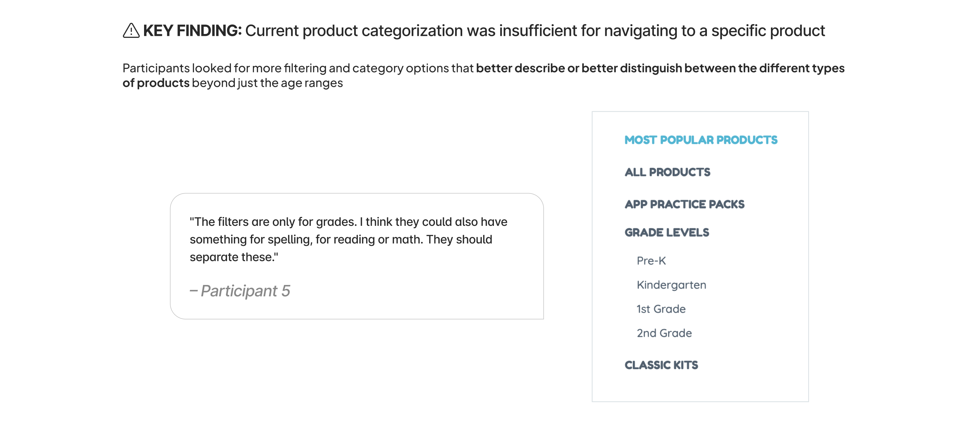Select the Kindergarten grade level
980x424 pixels.
pos(672,285)
